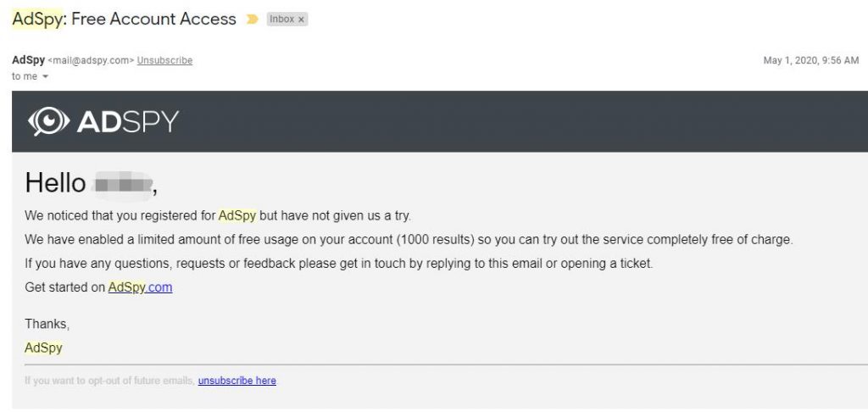The height and width of the screenshot is (412, 868).
Task: Click the '1000 results' sentence
Action: point(409,240)
